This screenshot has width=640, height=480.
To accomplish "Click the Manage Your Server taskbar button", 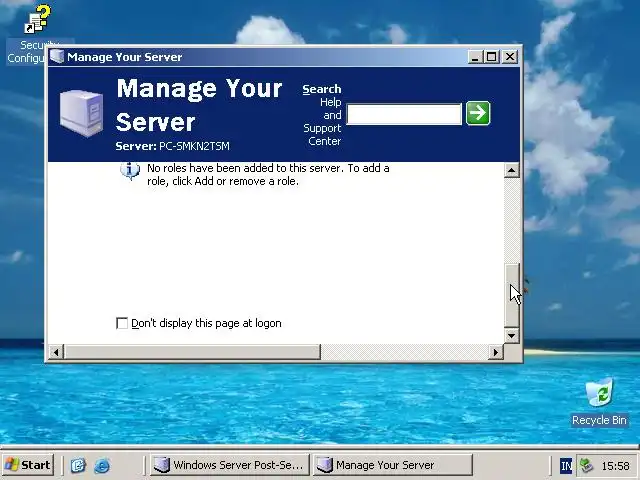I will (x=393, y=465).
